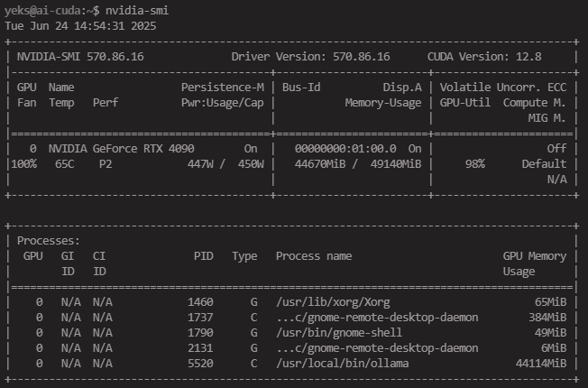Click temperature value '65C'
Image resolution: width=588 pixels, height=388 pixels.
pyautogui.click(x=65, y=164)
